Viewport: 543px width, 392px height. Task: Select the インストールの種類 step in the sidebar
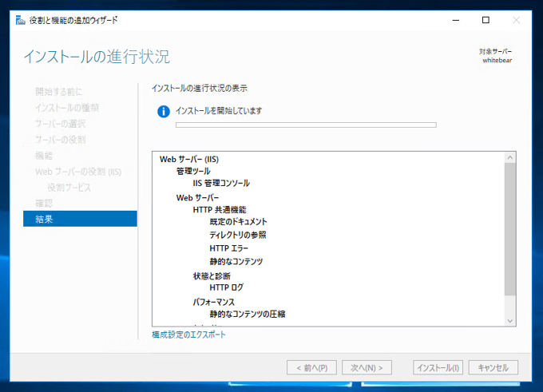tap(67, 108)
